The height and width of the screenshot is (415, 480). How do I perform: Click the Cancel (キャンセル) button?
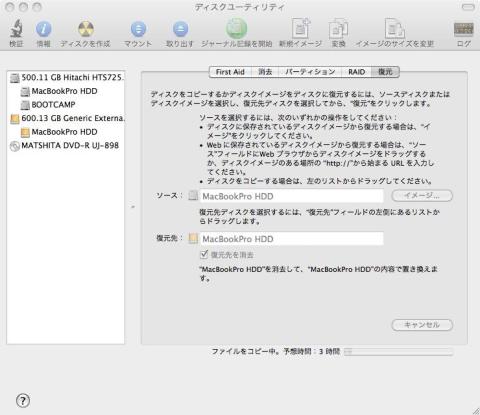(x=422, y=325)
